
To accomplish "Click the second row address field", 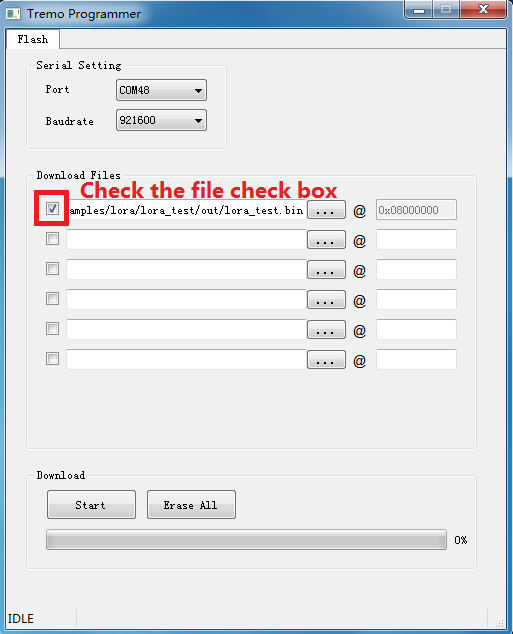I will pyautogui.click(x=416, y=240).
